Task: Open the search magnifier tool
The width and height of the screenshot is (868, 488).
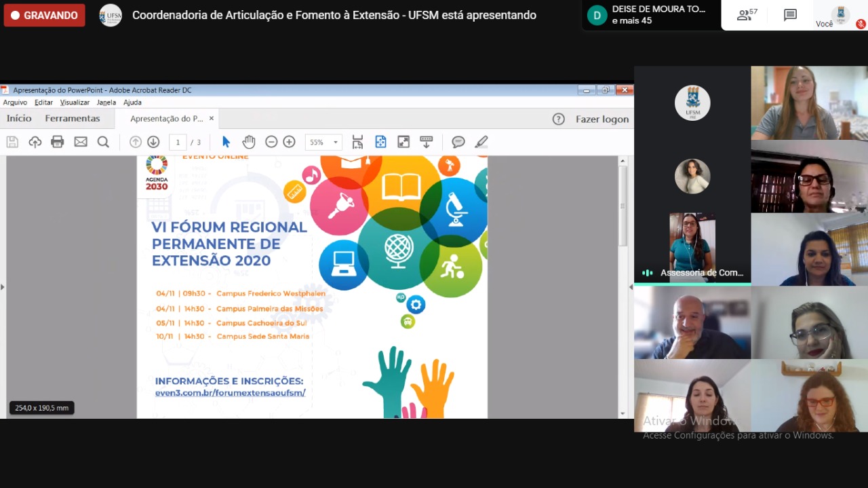Action: click(103, 142)
